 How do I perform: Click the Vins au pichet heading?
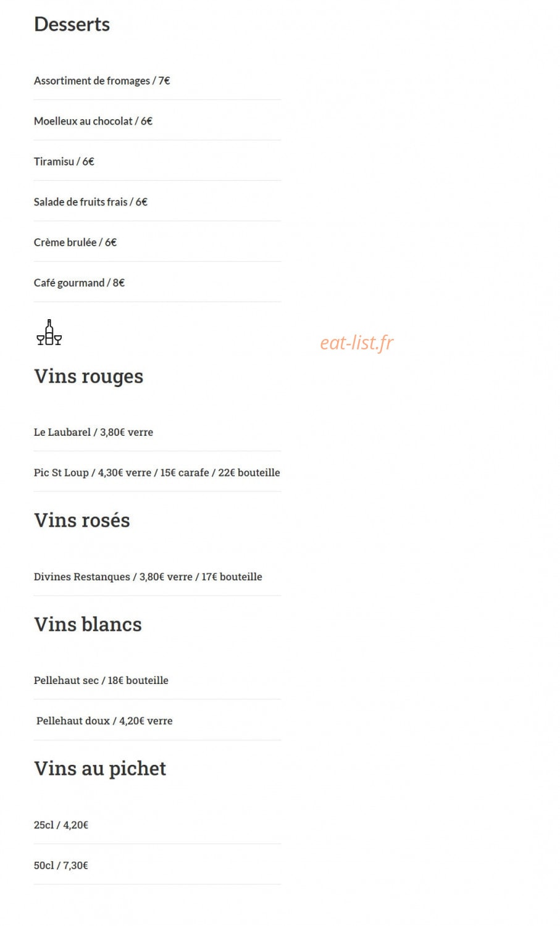pyautogui.click(x=100, y=769)
